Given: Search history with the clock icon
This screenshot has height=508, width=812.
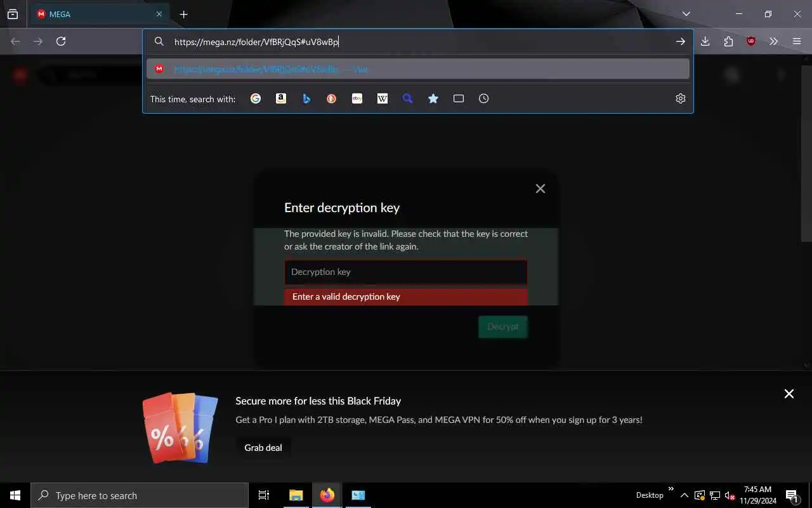Looking at the screenshot, I should coord(484,98).
